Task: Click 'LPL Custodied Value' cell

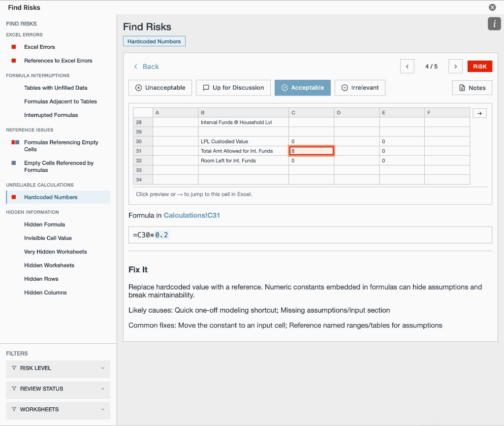Action: tap(243, 141)
